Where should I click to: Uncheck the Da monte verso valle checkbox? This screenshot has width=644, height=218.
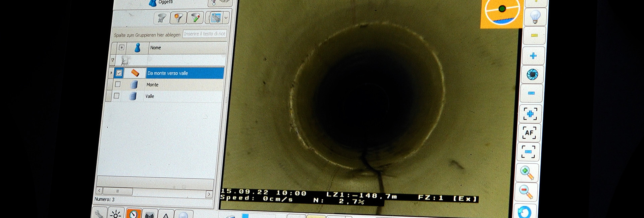[x=119, y=73]
